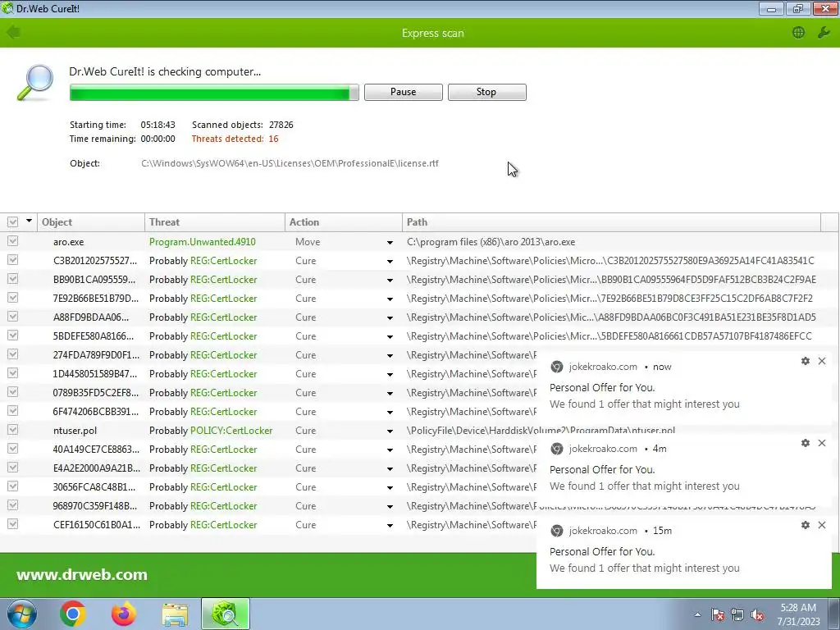This screenshot has width=840, height=630.
Task: Launch Google Chrome from the taskbar
Action: tap(73, 614)
